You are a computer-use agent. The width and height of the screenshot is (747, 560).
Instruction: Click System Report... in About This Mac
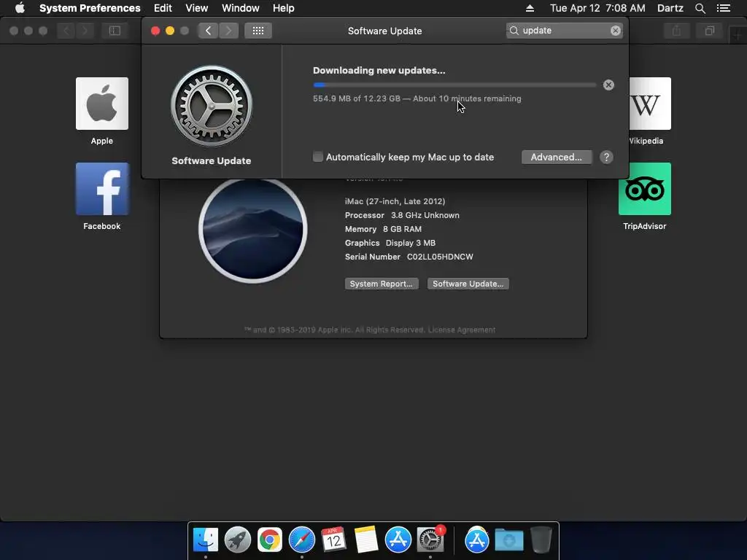(382, 284)
